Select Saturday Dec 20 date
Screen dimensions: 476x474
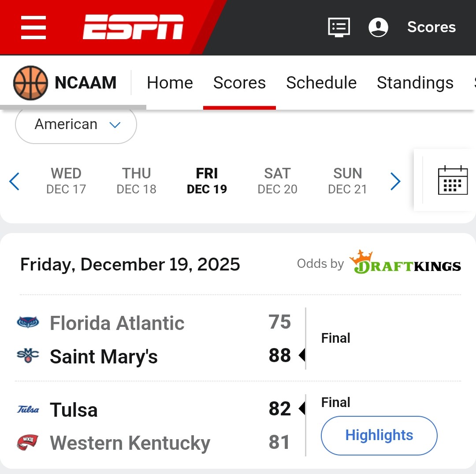[277, 181]
